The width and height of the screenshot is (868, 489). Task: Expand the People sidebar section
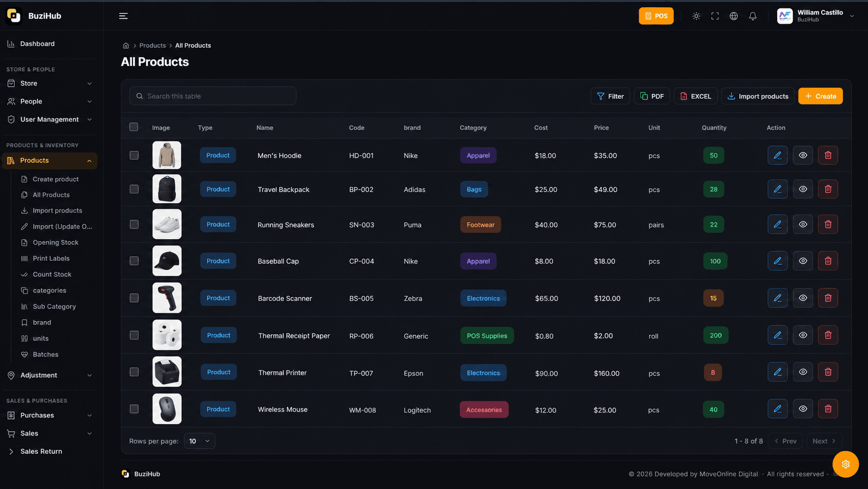[x=49, y=101]
